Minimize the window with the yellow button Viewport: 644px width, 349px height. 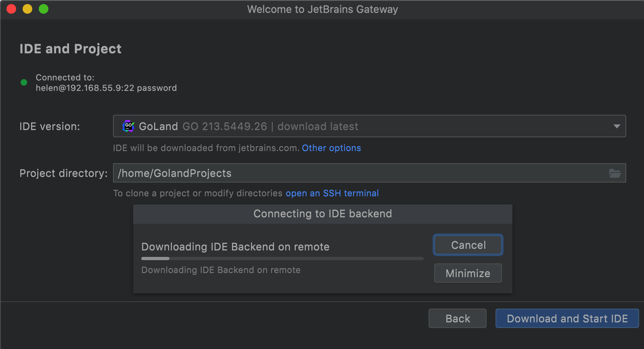(x=27, y=9)
